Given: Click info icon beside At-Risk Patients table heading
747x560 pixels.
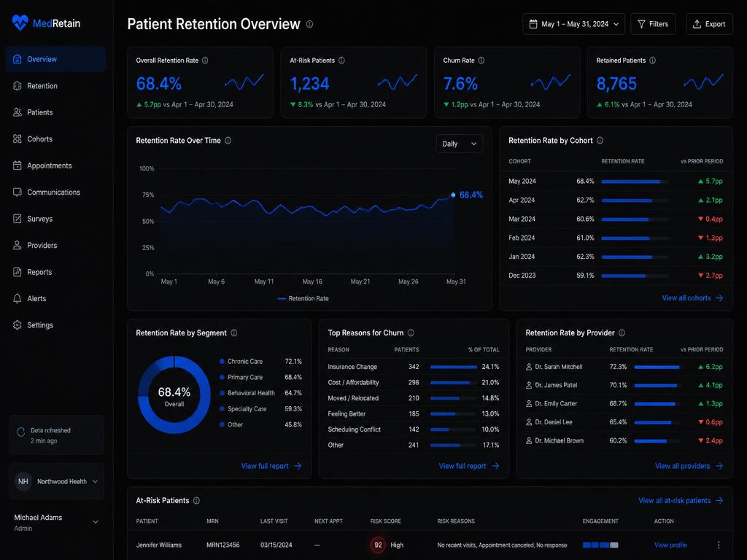Looking at the screenshot, I should 196,500.
